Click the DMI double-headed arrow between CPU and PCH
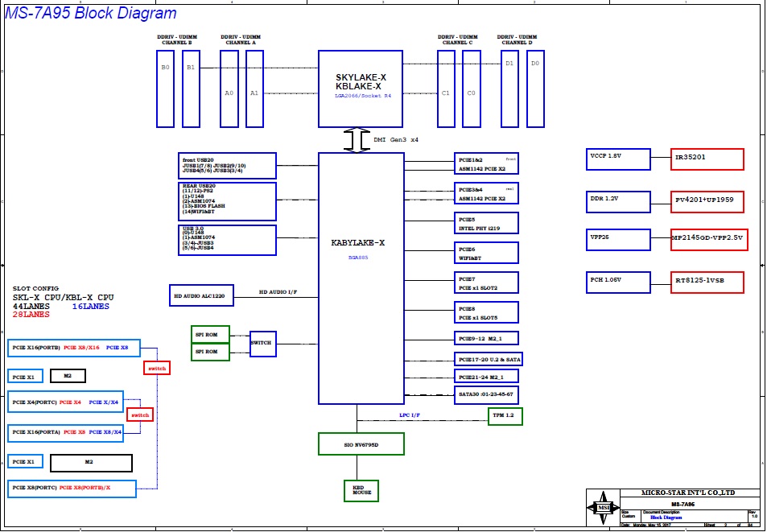The image size is (767, 532). [x=357, y=140]
